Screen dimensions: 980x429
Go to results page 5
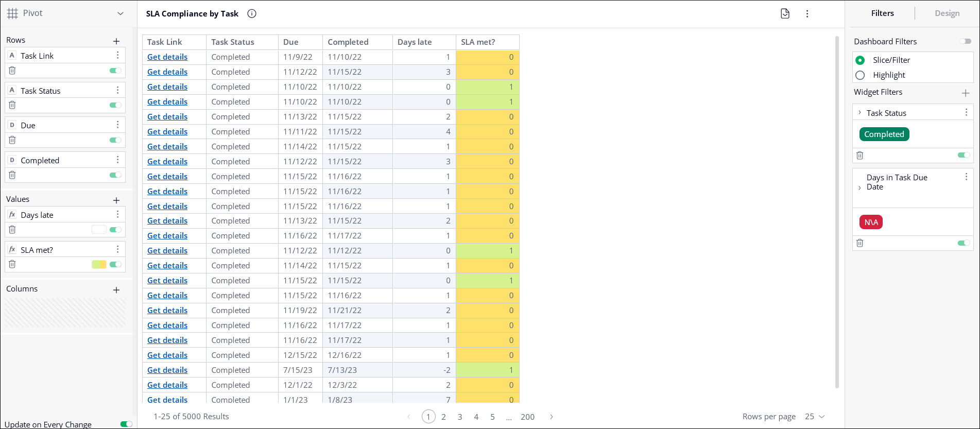click(x=492, y=417)
